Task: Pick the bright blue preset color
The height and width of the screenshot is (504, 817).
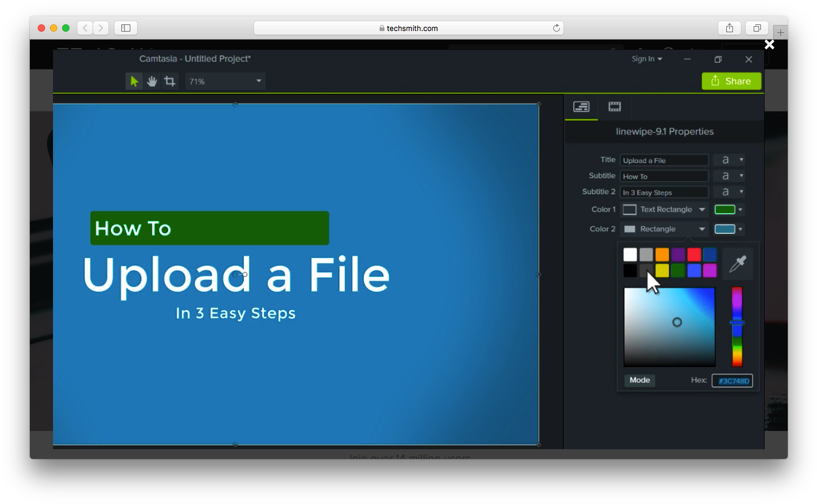Action: (694, 270)
